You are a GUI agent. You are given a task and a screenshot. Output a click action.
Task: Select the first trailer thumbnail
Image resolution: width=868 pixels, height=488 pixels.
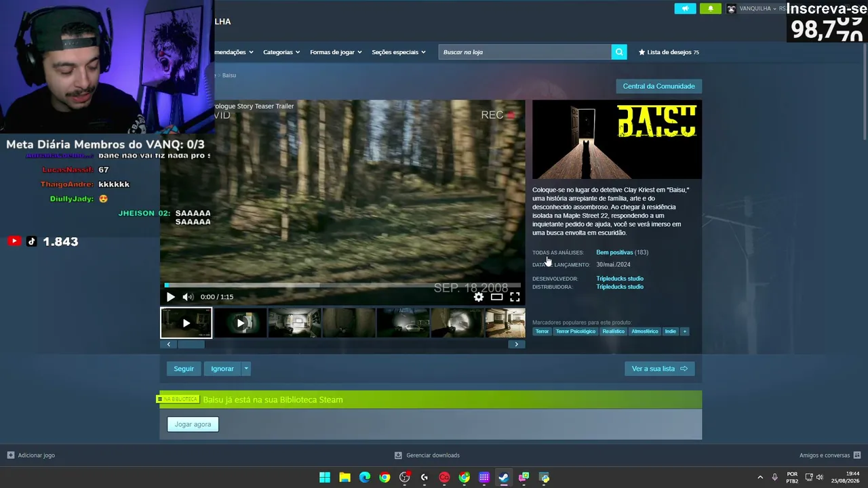(186, 323)
